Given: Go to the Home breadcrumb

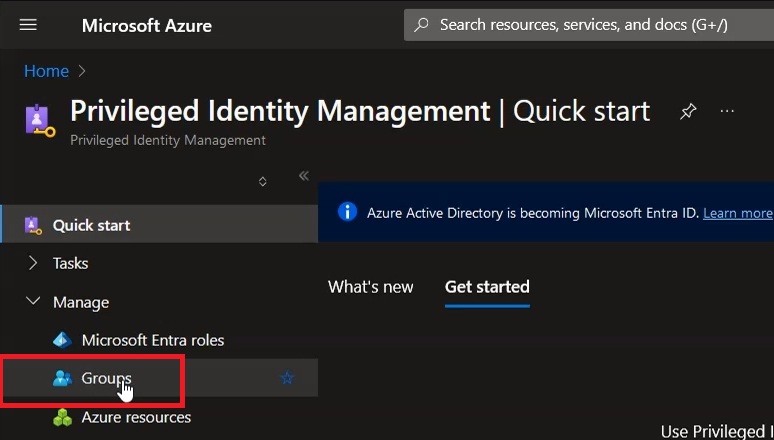Looking at the screenshot, I should pos(46,71).
